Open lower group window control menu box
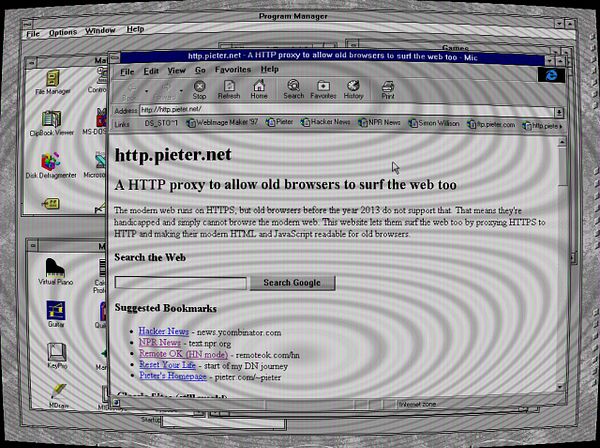Screen dimensions: 600x448 33,245
